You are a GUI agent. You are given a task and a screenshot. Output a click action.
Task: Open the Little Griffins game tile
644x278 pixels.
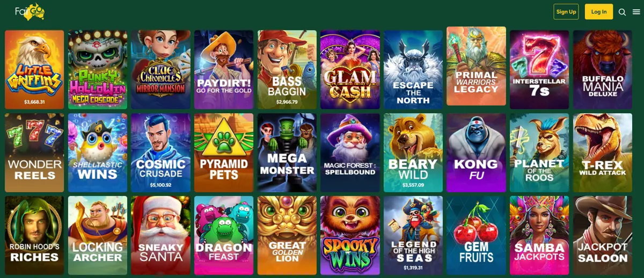click(34, 70)
